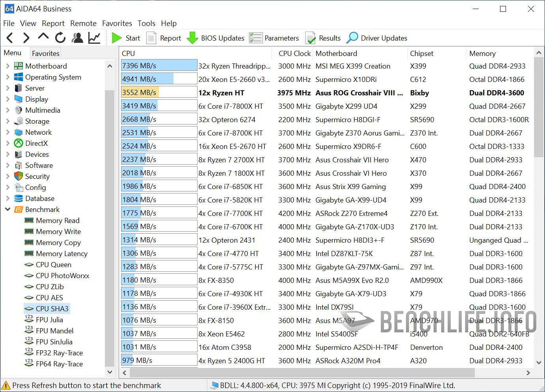Expand the Motherboard tree item

(8, 66)
